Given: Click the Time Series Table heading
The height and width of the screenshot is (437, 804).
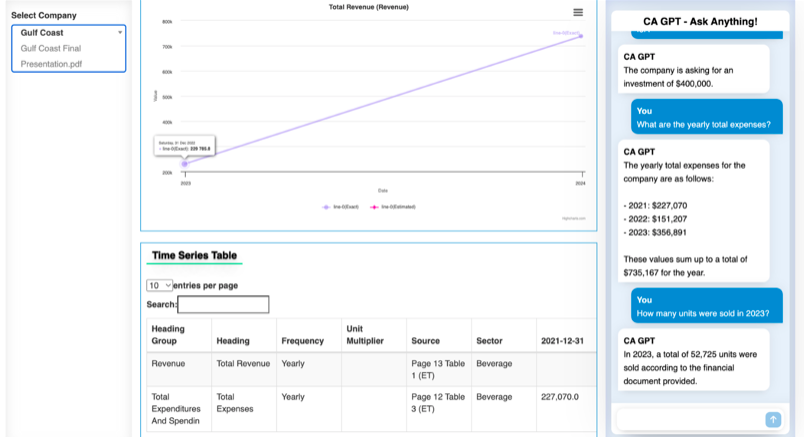Looking at the screenshot, I should click(194, 255).
